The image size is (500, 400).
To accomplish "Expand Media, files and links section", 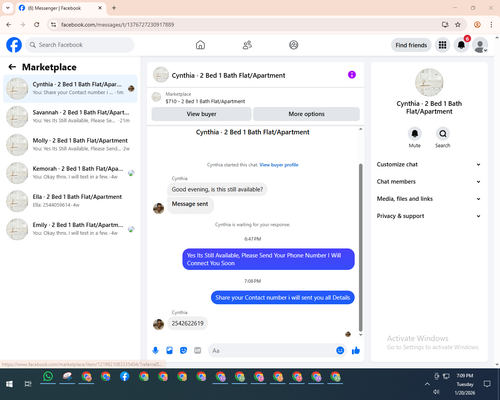I will 429,199.
